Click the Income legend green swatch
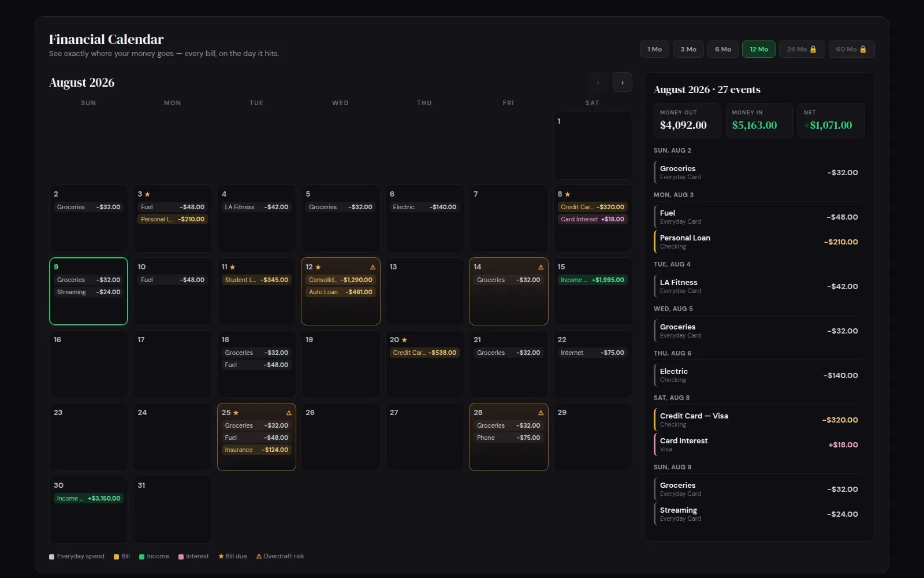924x578 pixels. coord(141,557)
